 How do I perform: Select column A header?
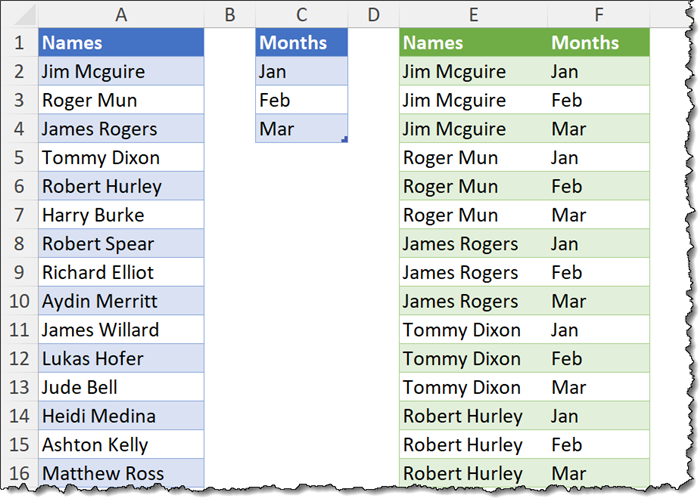pyautogui.click(x=121, y=14)
